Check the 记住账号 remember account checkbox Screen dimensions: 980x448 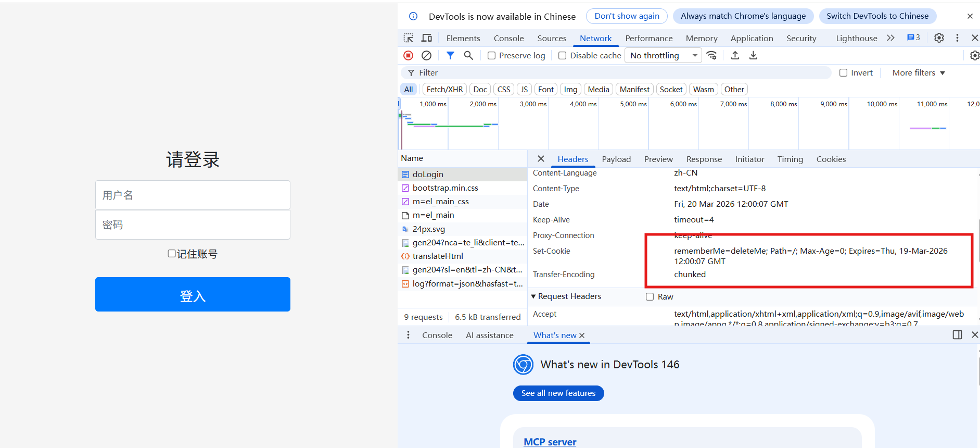tap(172, 254)
